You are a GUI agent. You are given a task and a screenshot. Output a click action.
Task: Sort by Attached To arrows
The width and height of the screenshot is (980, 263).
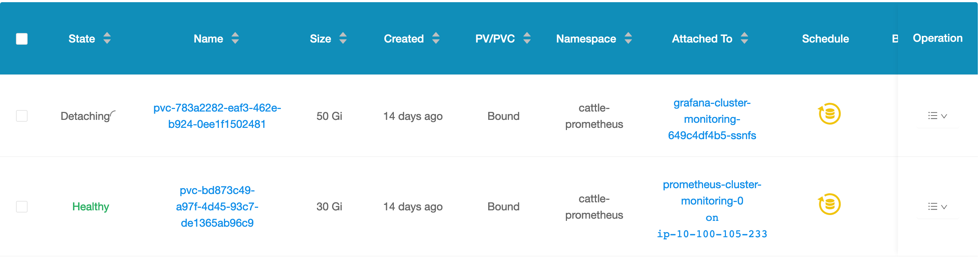click(744, 39)
